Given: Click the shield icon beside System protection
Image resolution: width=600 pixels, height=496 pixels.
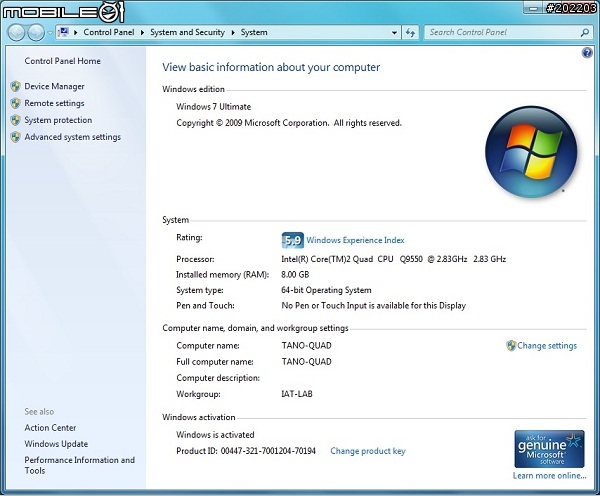Looking at the screenshot, I should [15, 120].
